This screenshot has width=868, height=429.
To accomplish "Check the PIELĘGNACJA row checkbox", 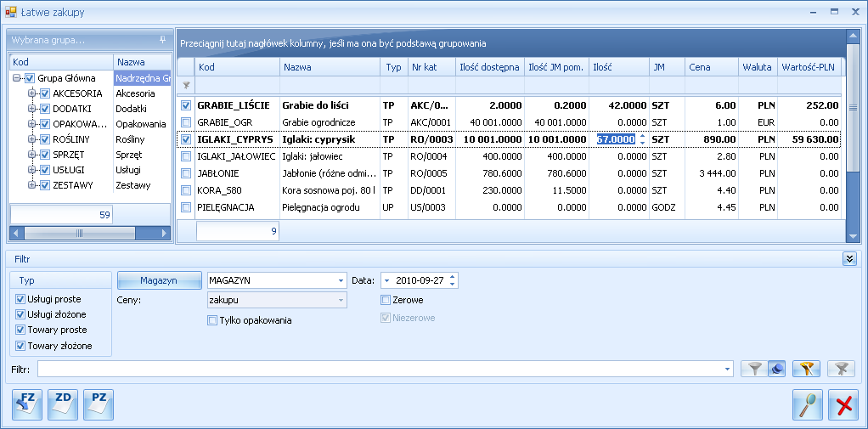I will [x=186, y=207].
